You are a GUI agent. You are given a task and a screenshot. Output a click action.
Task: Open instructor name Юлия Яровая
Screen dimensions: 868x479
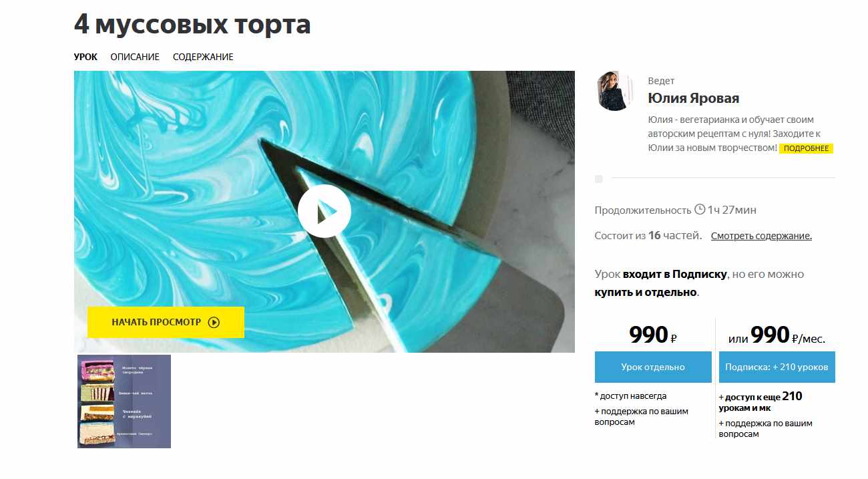693,98
